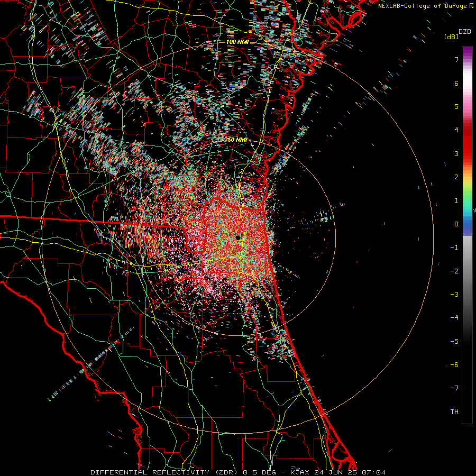Click the 6 tick label on the scale
This screenshot has height=476, width=476.
click(x=456, y=83)
